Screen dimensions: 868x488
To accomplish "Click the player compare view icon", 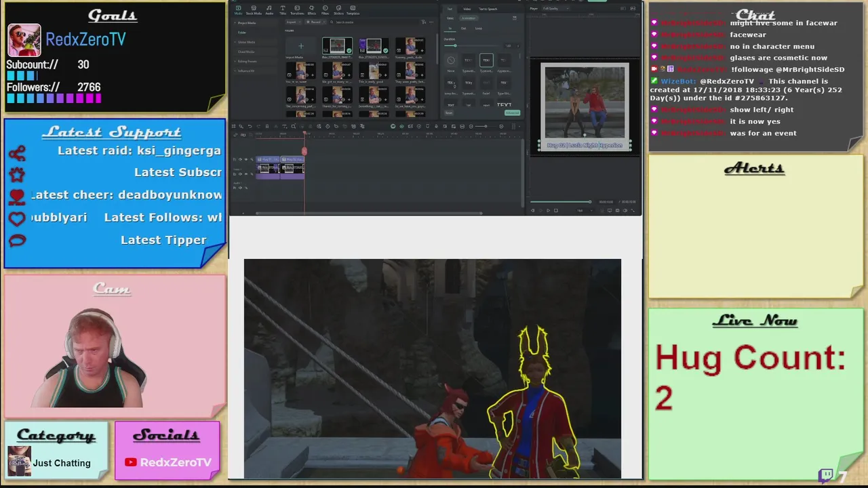I will [623, 8].
